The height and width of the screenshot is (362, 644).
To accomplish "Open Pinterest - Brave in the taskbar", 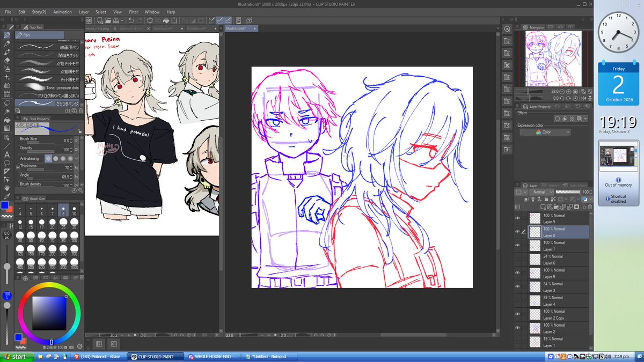I will click(x=100, y=357).
